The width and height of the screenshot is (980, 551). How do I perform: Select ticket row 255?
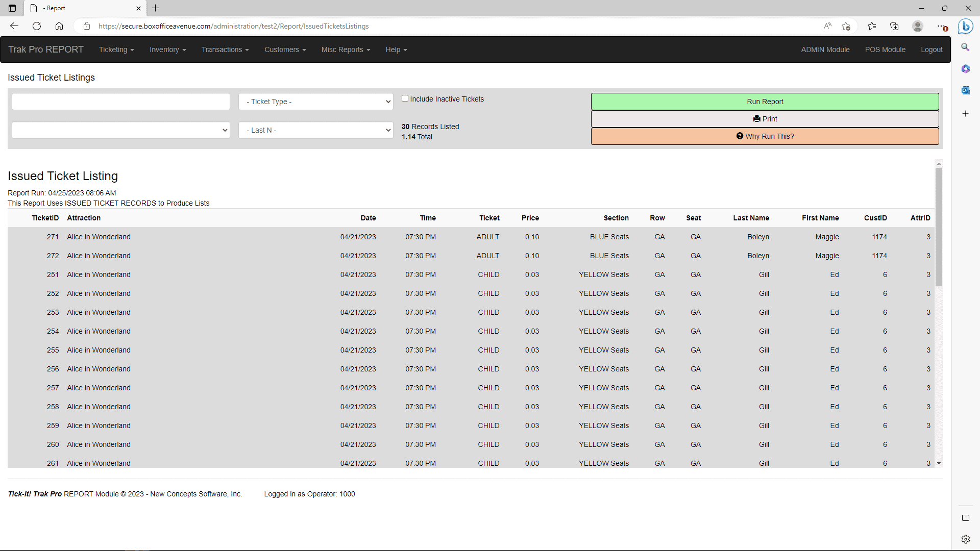click(x=471, y=350)
